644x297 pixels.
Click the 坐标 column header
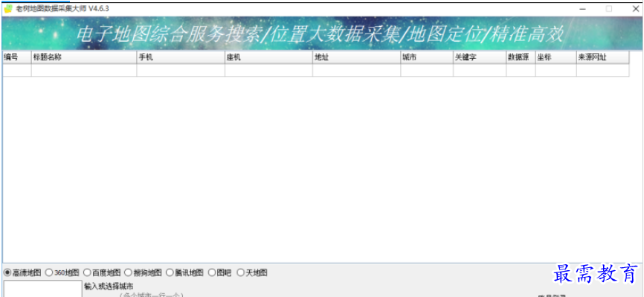coord(556,57)
